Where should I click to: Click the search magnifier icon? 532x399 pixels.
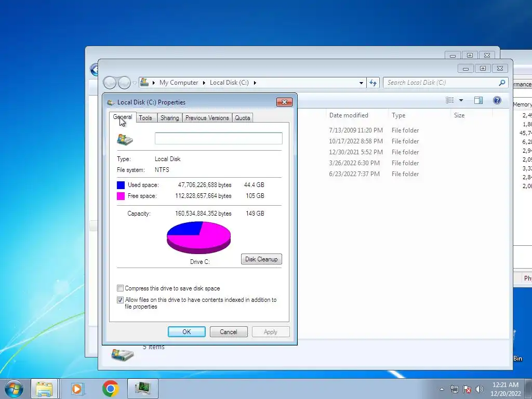pos(502,83)
